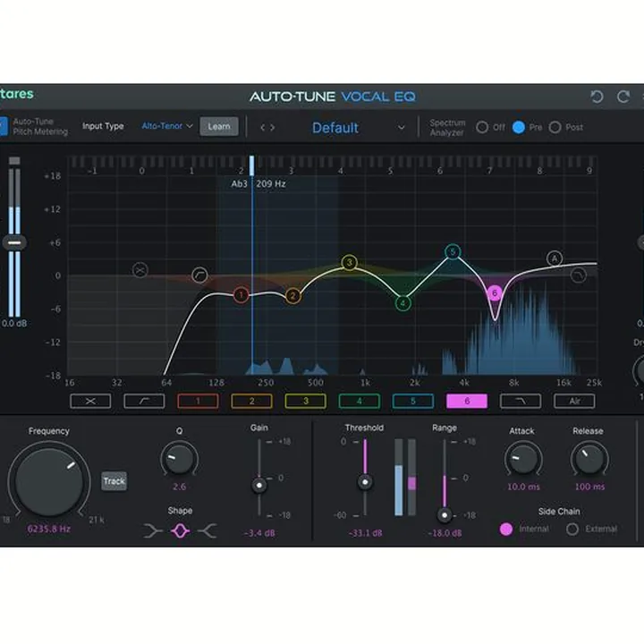Toggle band 1 button

[198, 402]
